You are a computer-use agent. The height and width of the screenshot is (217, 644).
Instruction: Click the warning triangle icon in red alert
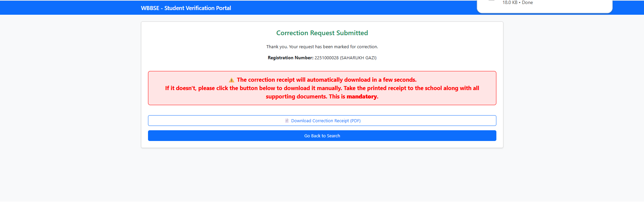coord(232,80)
